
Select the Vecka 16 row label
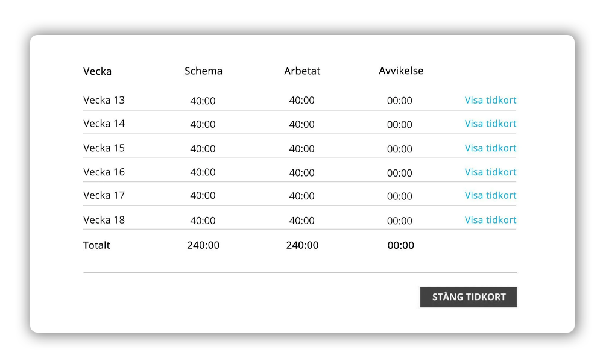[x=104, y=172]
